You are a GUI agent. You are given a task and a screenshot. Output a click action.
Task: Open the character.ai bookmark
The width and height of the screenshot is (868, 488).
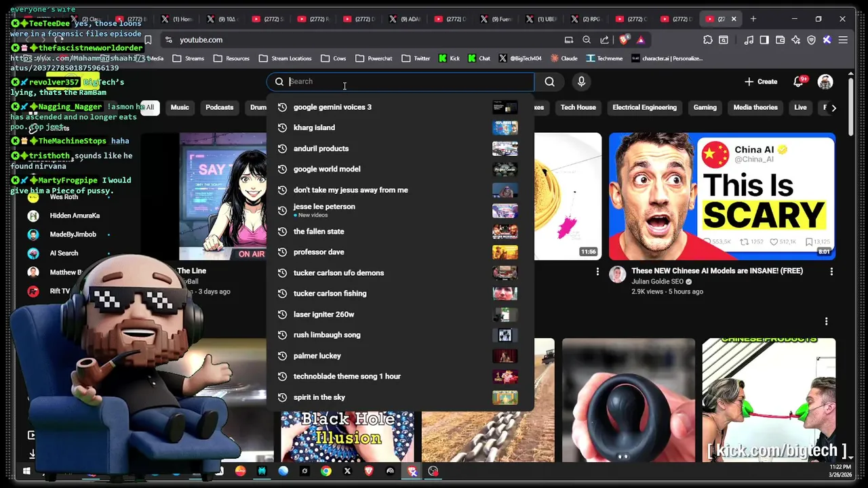point(667,58)
